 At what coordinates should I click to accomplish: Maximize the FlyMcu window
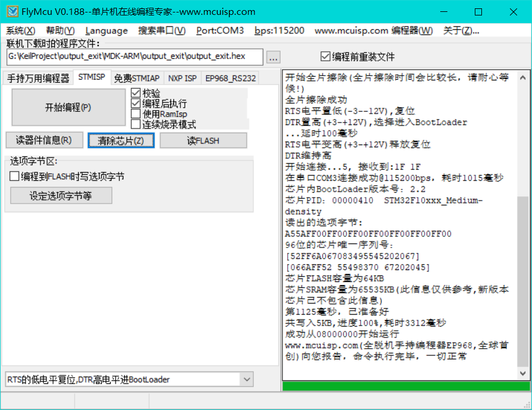[x=478, y=12]
